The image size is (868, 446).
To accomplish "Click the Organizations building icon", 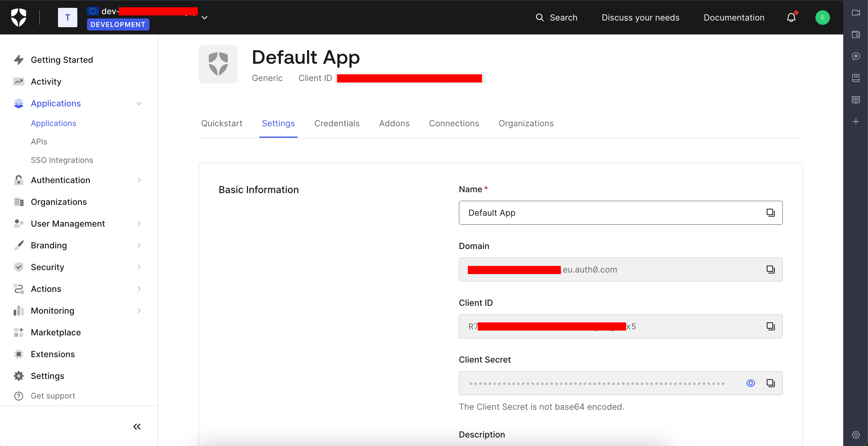I will 18,202.
